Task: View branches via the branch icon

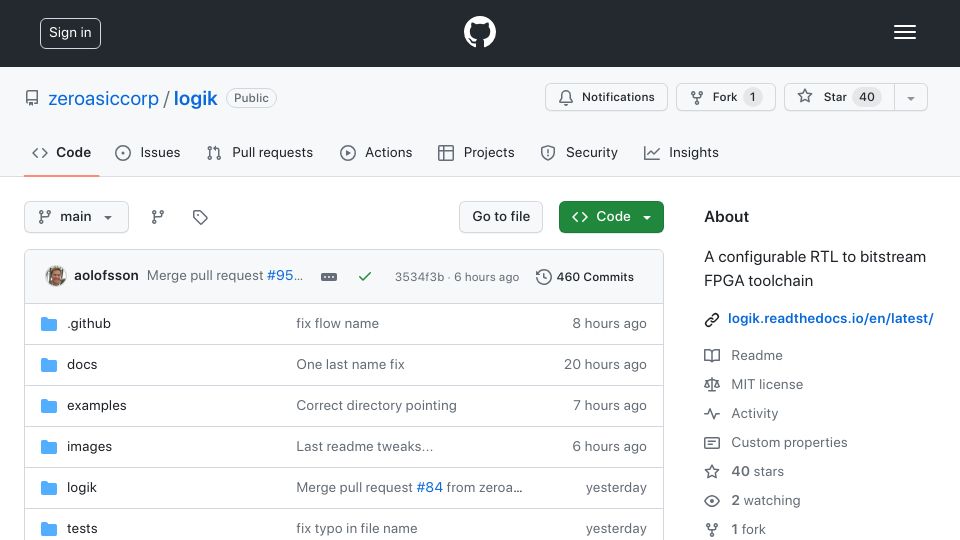Action: click(x=158, y=217)
